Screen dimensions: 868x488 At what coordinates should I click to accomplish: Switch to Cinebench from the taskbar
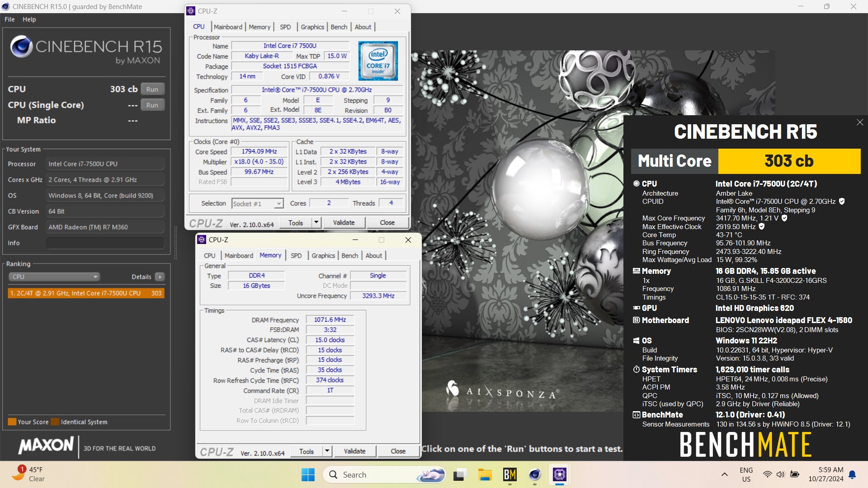(534, 474)
